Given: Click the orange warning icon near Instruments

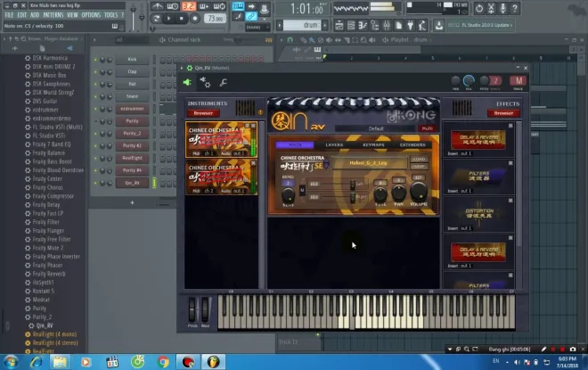Looking at the screenshot, I should pos(260,112).
